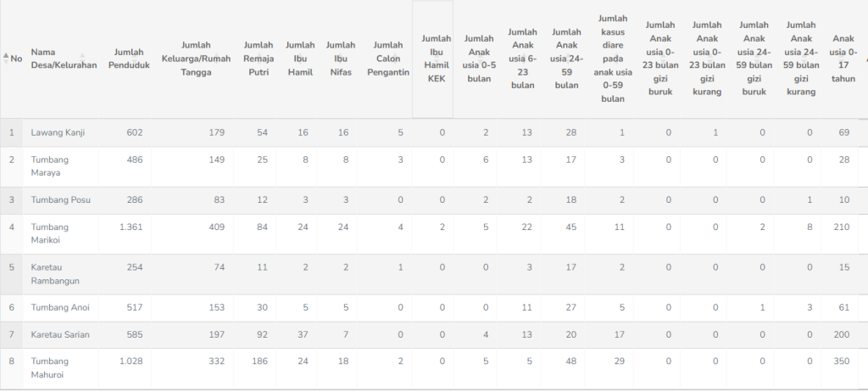Click the Tumbang Maraya village name
Screen dimensions: 868x392
pos(50,166)
